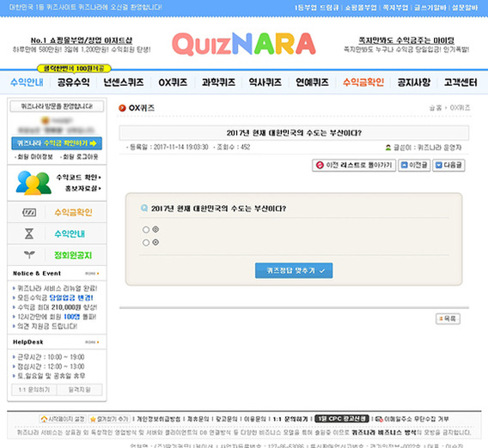Return with 이전 리스트로 돌아가기 button
The height and width of the screenshot is (448, 488).
pos(354,165)
